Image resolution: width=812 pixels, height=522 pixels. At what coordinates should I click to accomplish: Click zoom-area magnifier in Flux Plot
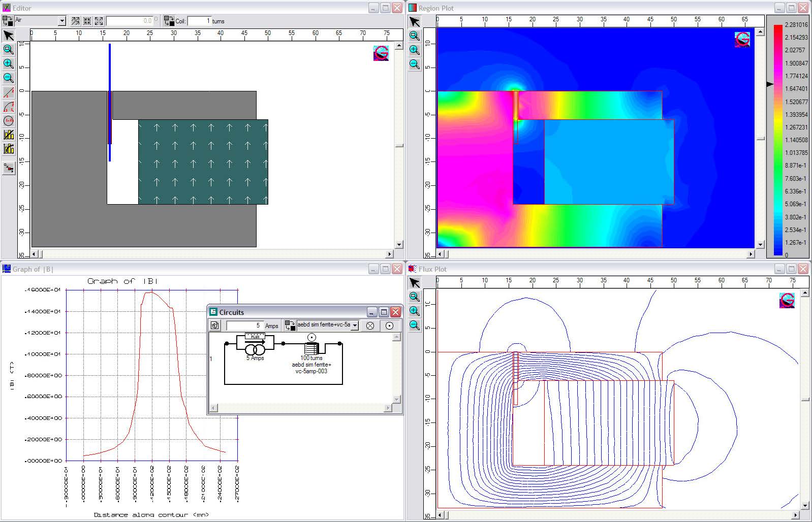[x=415, y=297]
